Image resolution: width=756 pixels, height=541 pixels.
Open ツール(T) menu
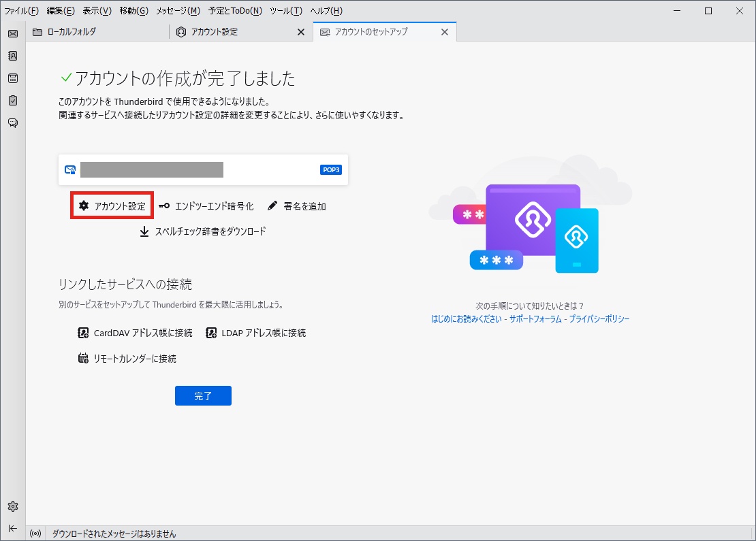pyautogui.click(x=286, y=11)
